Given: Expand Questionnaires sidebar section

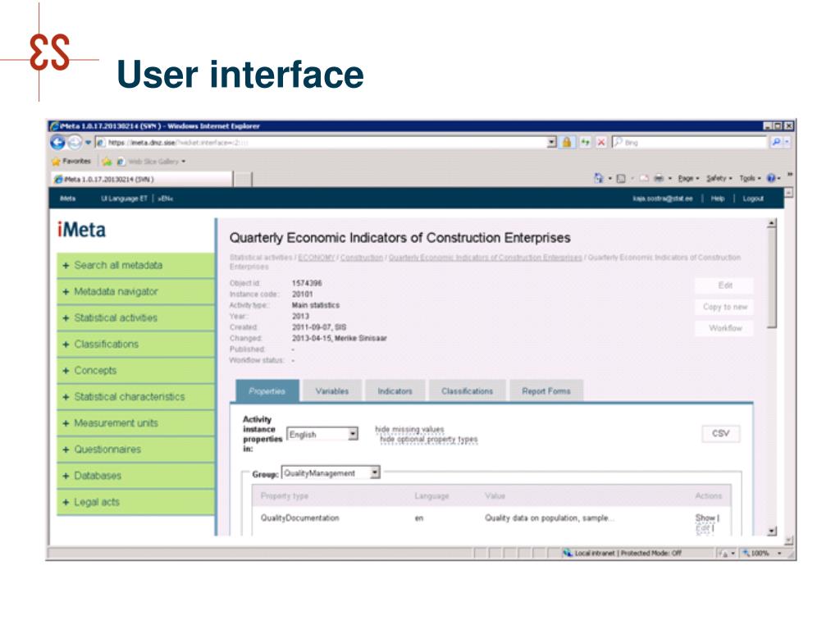Looking at the screenshot, I should pos(135,449).
